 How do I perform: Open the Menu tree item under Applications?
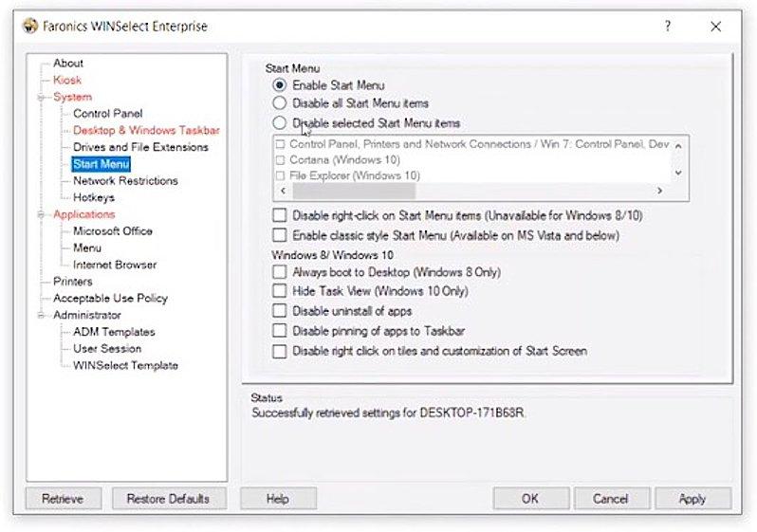tap(87, 248)
